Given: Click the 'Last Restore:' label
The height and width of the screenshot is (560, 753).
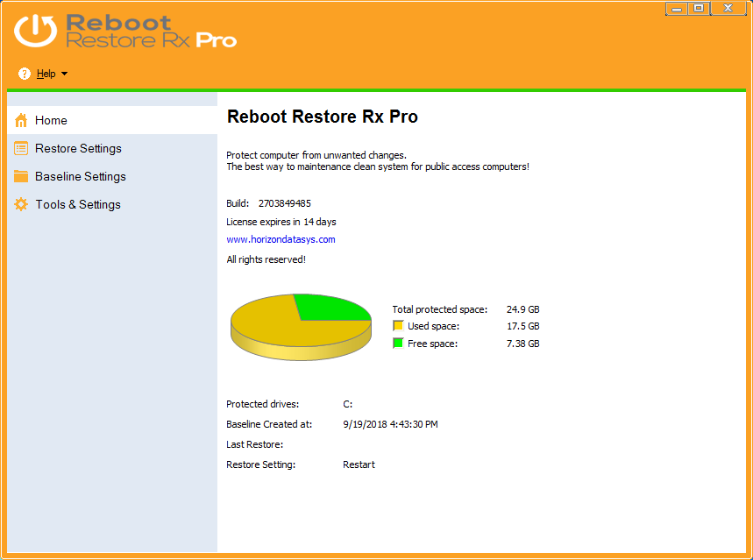Looking at the screenshot, I should click(254, 444).
